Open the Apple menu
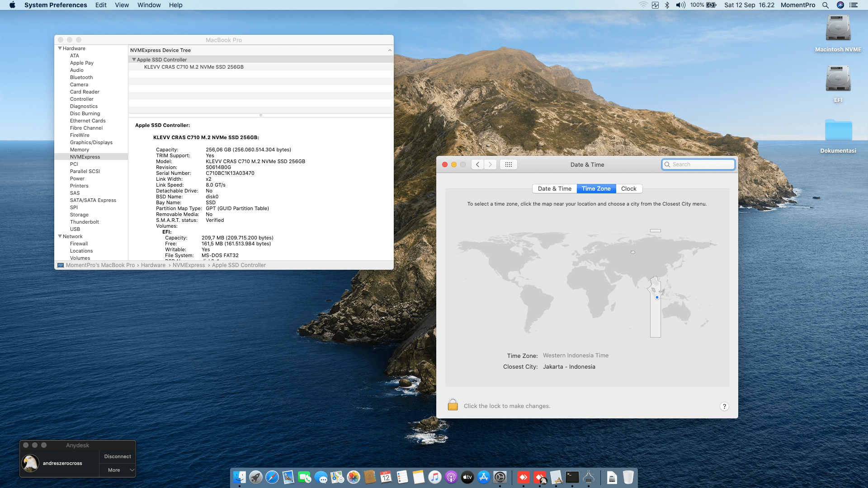868x488 pixels. (x=12, y=5)
